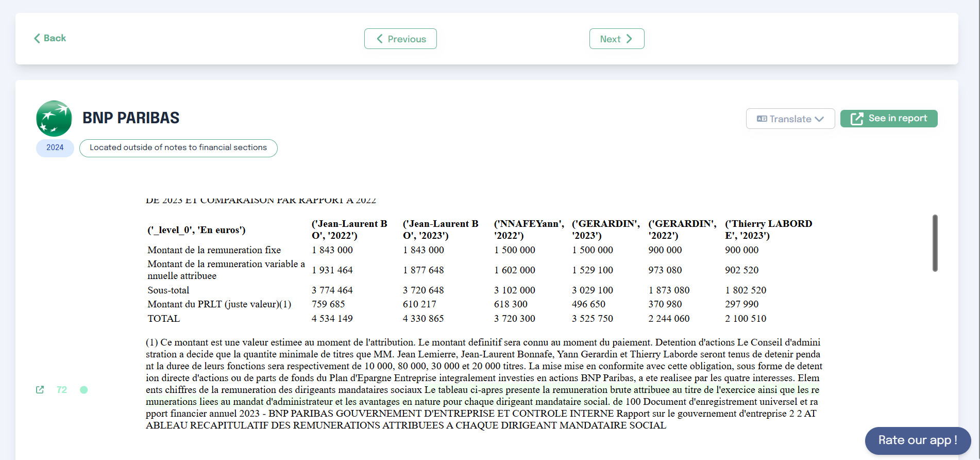Select the 2024 year badge

point(55,148)
